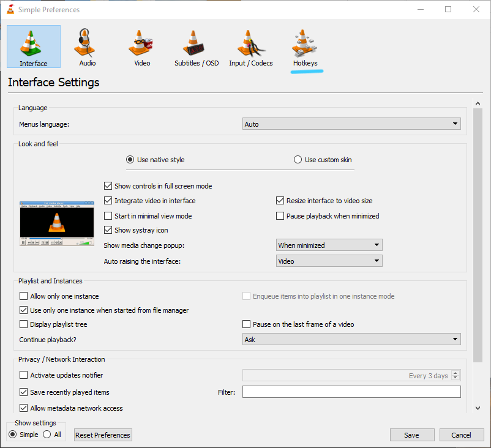The image size is (491, 448).
Task: Enable Display playlist tree checkbox
Action: coord(23,324)
